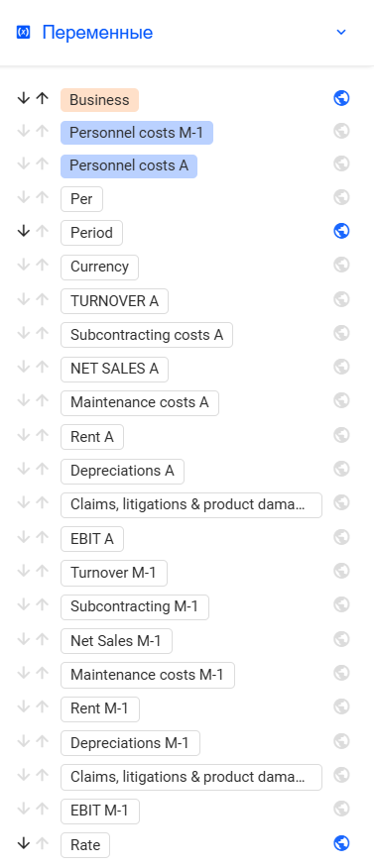
Task: Move the Rate variable down
Action: [23, 843]
